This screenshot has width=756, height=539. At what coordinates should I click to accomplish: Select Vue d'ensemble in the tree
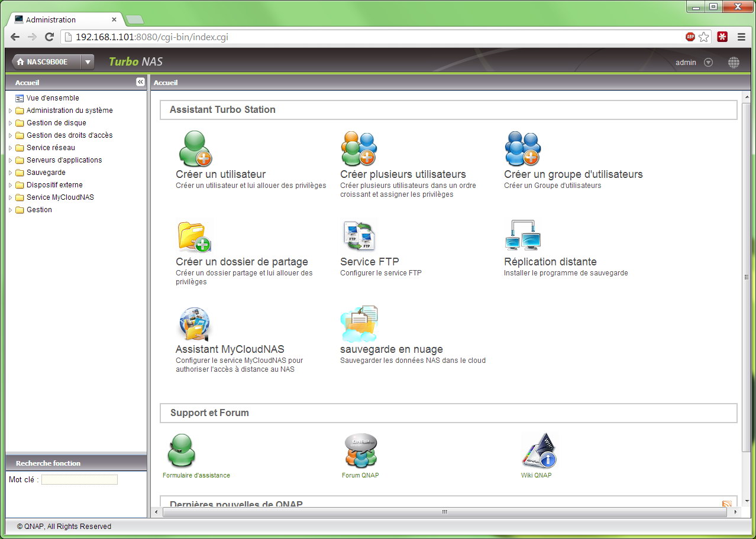coord(53,98)
